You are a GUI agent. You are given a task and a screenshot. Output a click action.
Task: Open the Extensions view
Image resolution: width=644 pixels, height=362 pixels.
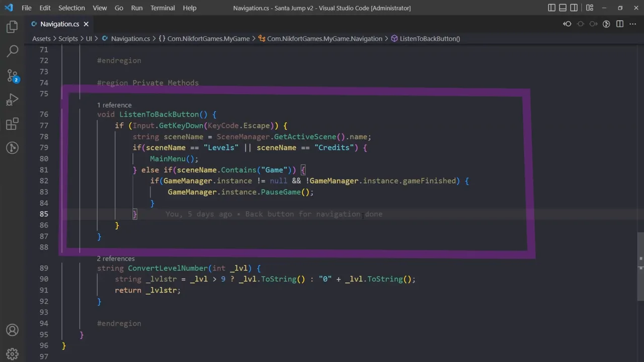(x=12, y=124)
